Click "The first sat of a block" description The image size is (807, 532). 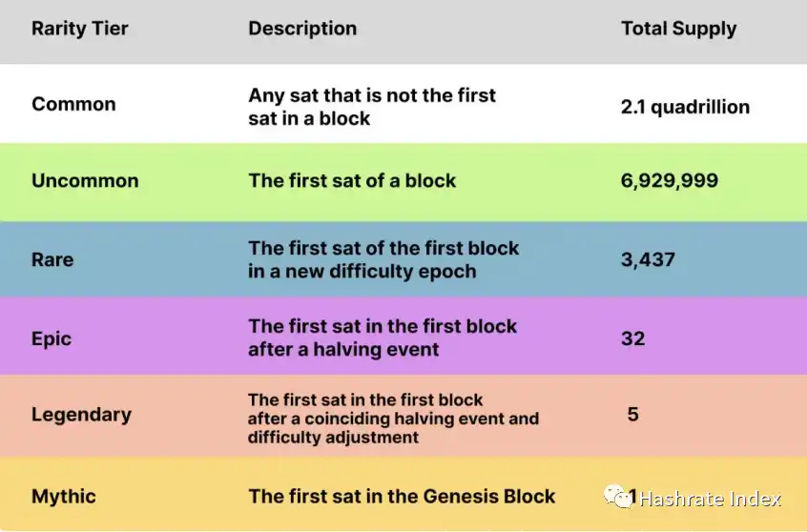(x=352, y=181)
